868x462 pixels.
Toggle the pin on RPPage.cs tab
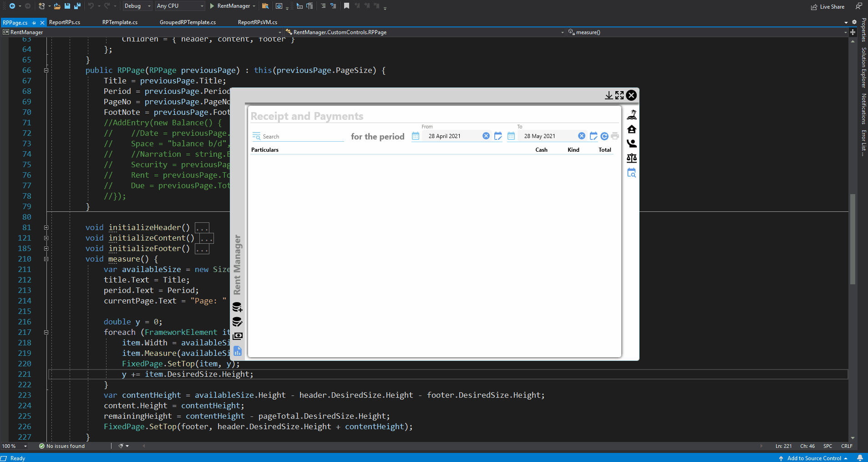click(34, 22)
